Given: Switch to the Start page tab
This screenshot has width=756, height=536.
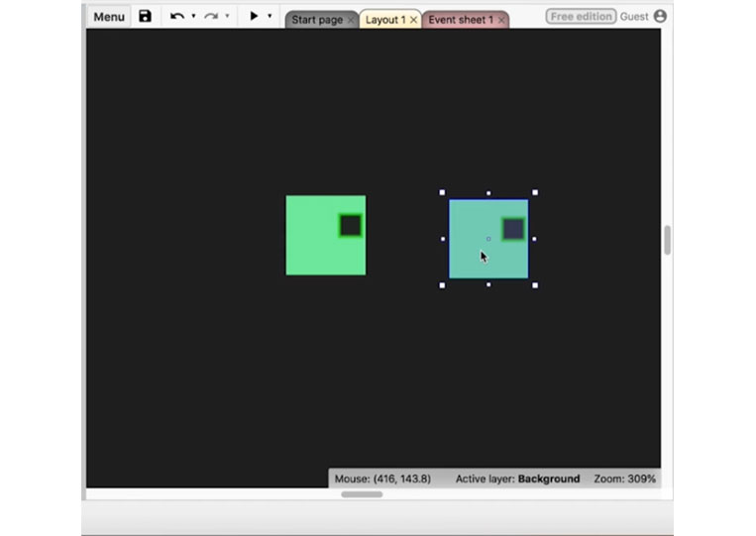Looking at the screenshot, I should click(317, 20).
